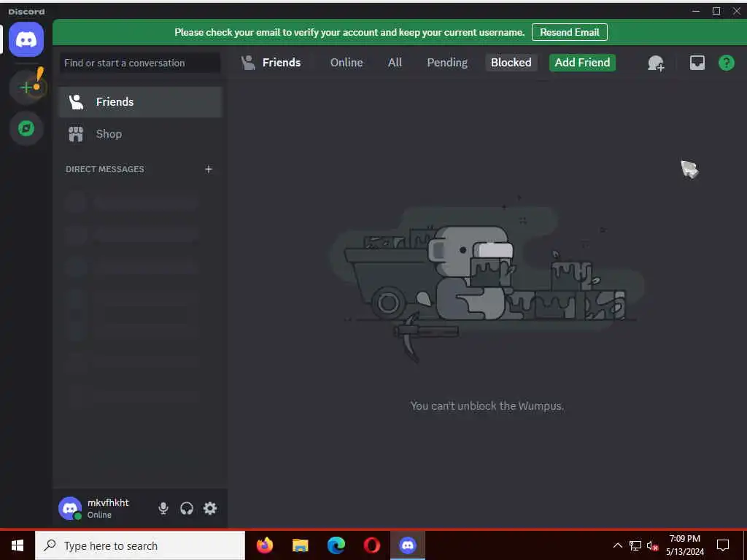
Task: Show hidden tray icons chevron
Action: point(617,545)
